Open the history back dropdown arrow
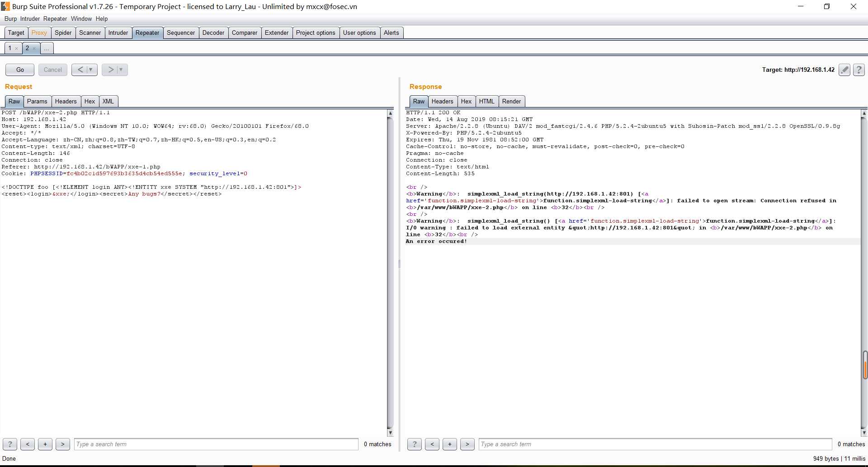868x467 pixels. coord(91,70)
